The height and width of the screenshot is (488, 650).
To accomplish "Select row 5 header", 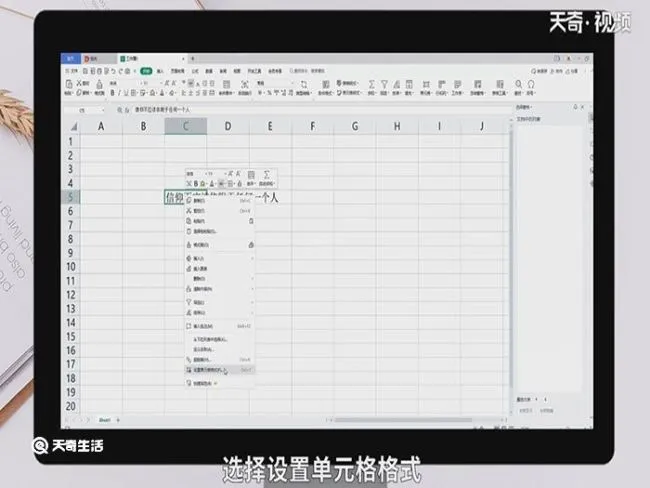I will (70, 197).
